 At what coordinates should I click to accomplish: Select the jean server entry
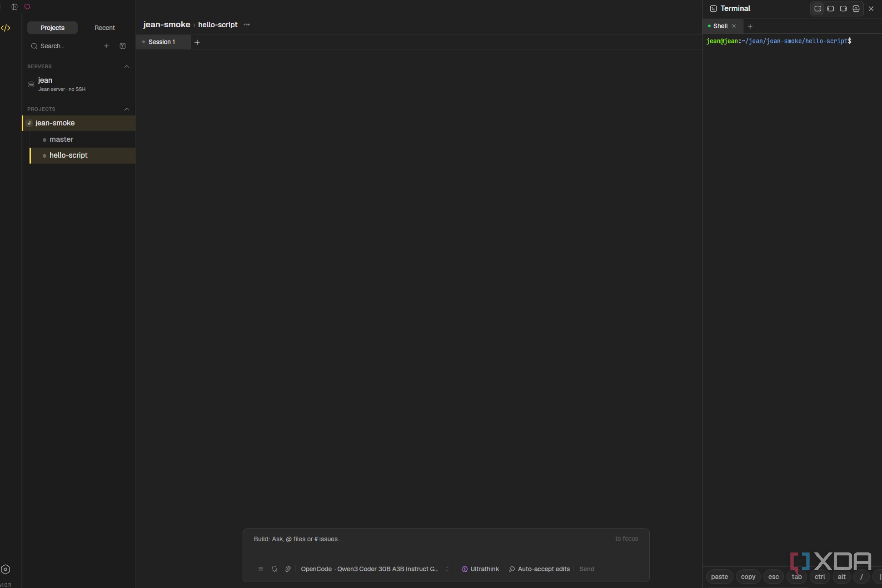(x=79, y=84)
